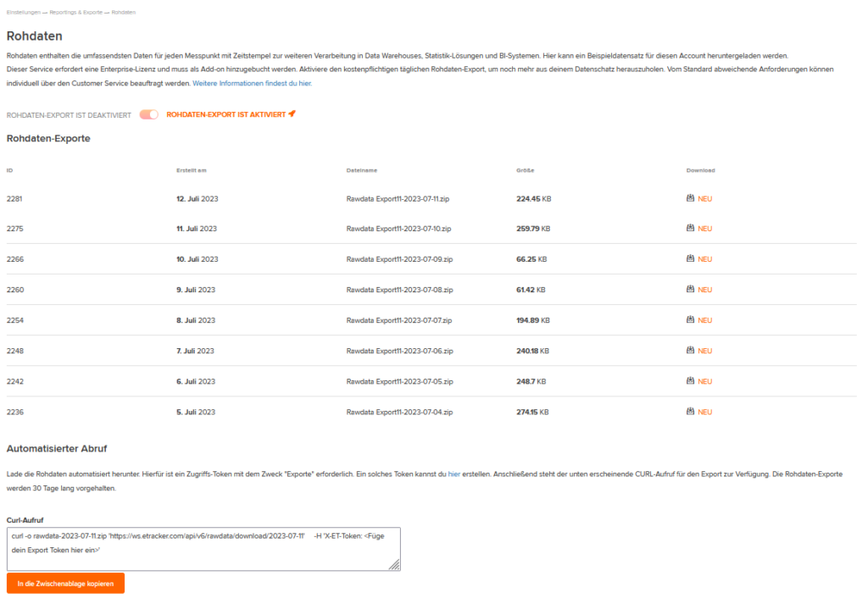Click size value 259.79 KB

click(x=533, y=229)
